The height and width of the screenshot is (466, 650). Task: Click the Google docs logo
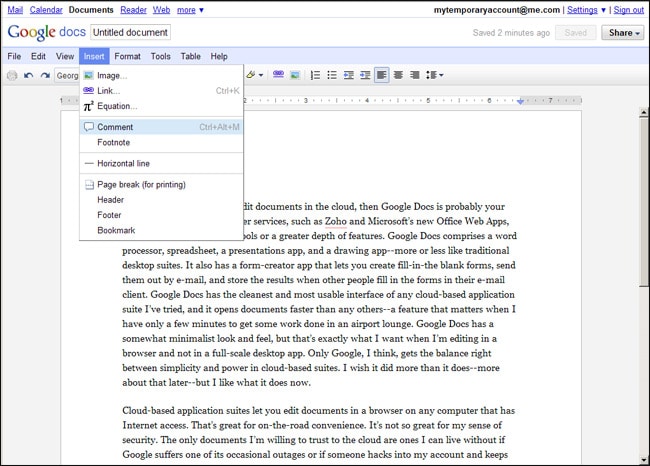coord(46,32)
